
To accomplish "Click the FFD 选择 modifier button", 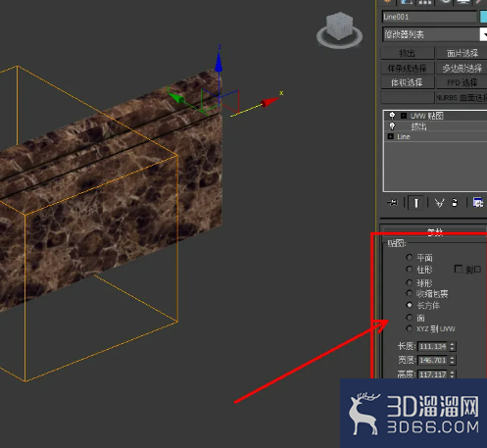I will (462, 82).
